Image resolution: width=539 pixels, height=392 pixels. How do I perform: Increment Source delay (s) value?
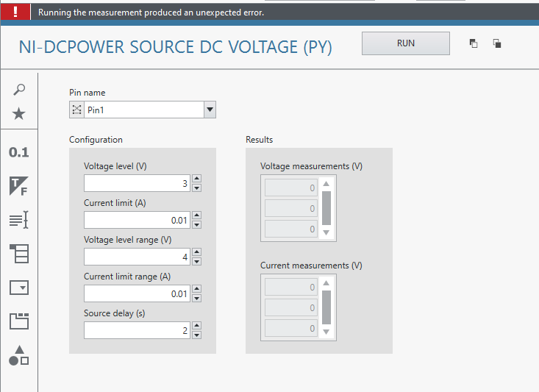coord(196,326)
